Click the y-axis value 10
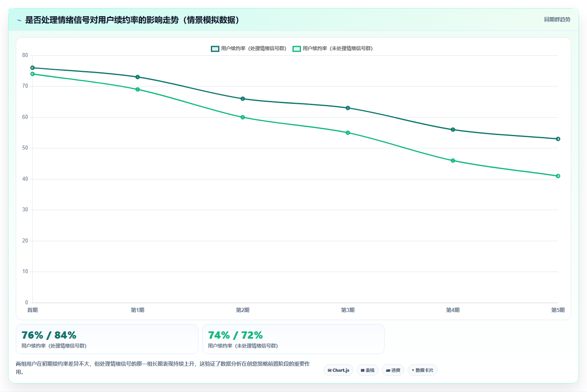 click(25, 272)
